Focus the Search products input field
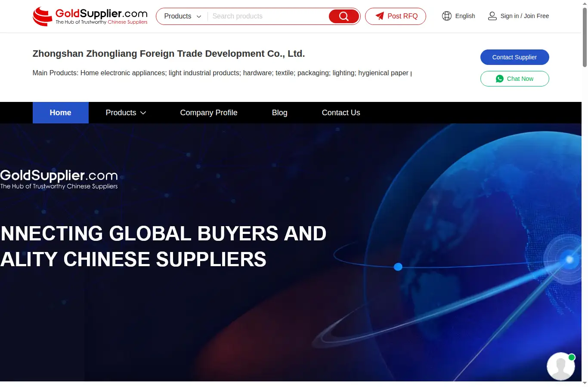 point(268,16)
